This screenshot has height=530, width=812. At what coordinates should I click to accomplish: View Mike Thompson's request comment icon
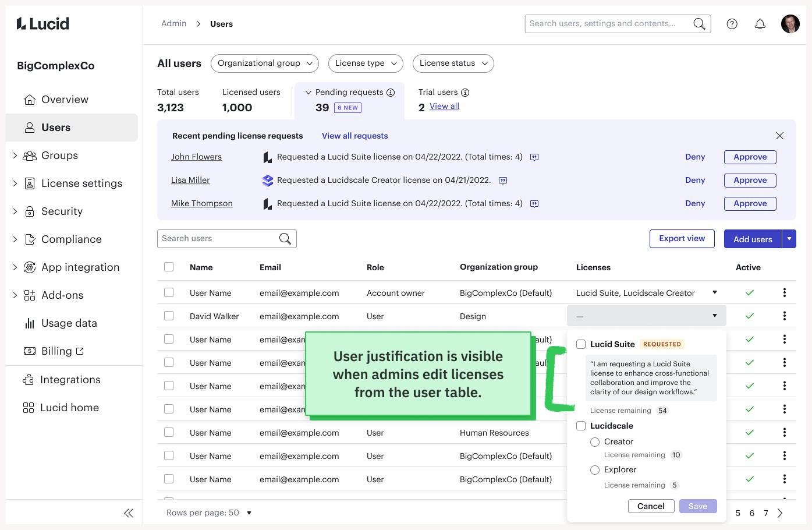[534, 204]
